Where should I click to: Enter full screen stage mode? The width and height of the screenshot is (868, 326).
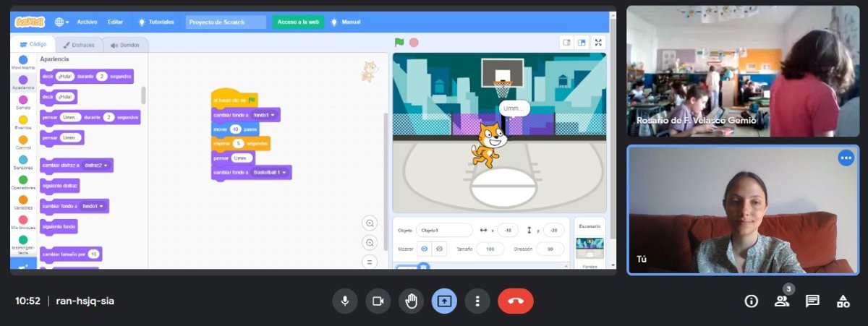(598, 43)
